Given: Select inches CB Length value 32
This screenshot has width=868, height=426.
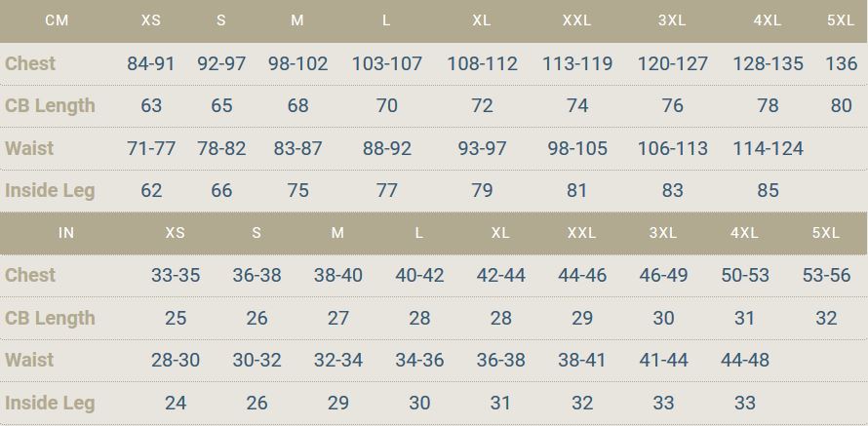Looking at the screenshot, I should [x=826, y=318].
